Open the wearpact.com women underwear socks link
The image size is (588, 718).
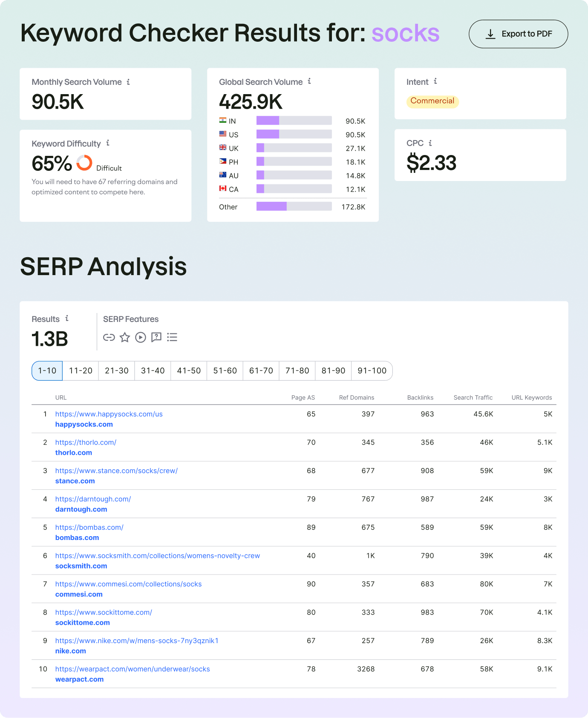tap(133, 669)
